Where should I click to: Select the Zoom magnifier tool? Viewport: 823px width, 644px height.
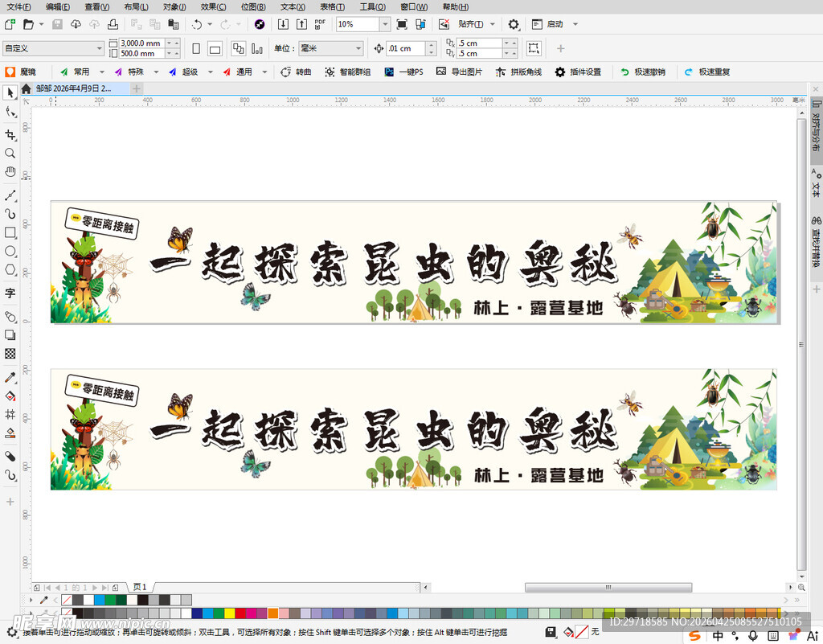(10, 154)
